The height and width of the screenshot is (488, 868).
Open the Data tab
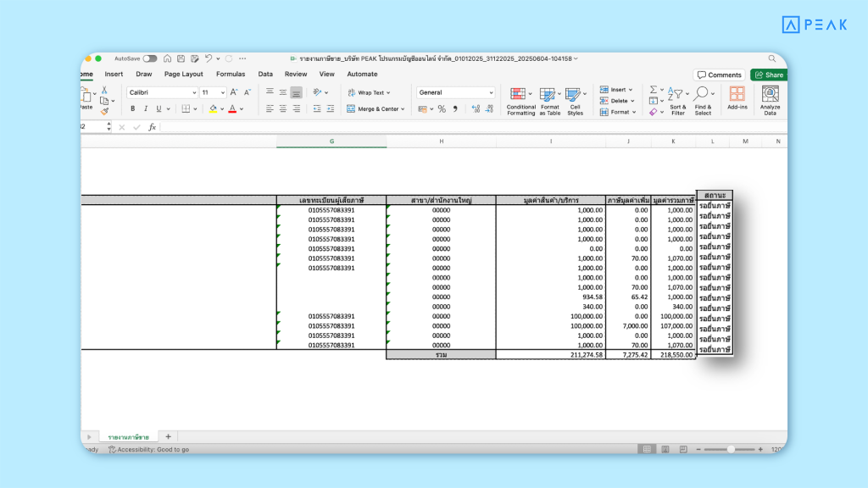point(265,75)
